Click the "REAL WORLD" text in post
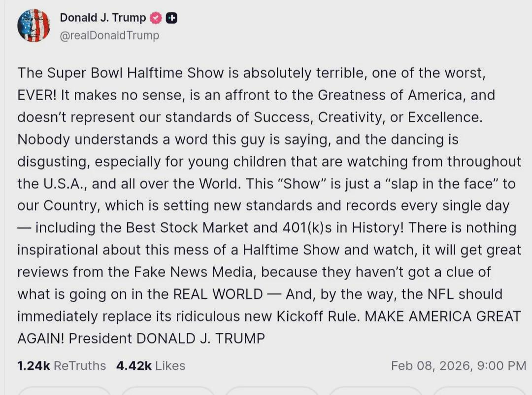532x395 pixels. tap(218, 294)
